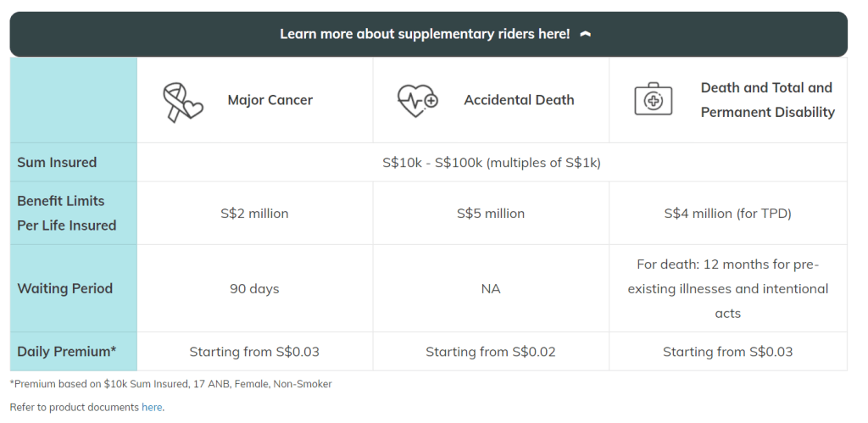868x423 pixels.
Task: Click the 90 days waiting period cell
Action: tap(254, 288)
